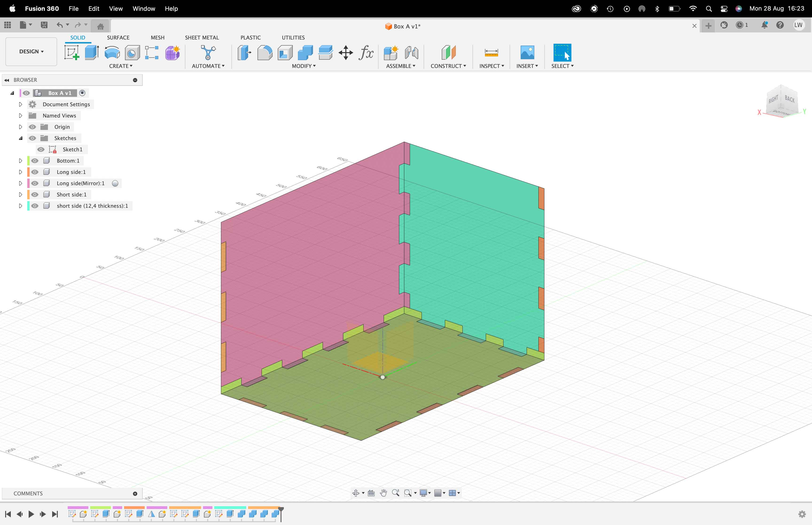Select the New Component tool
This screenshot has height=525, width=812.
(391, 52)
